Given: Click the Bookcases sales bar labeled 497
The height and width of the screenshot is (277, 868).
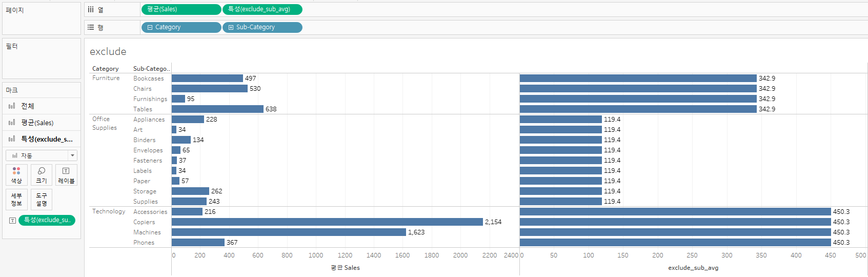Looking at the screenshot, I should (x=207, y=78).
